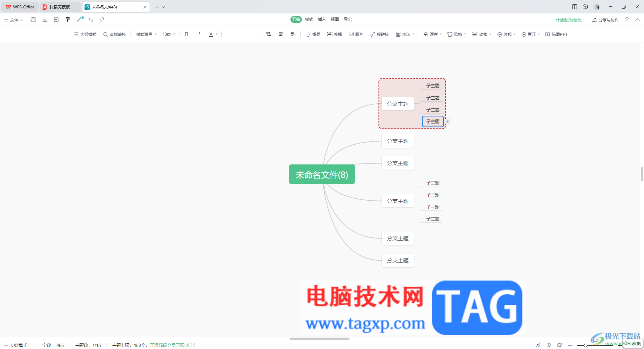Align text center
Screen dimensions: 644x349
[x=241, y=34]
